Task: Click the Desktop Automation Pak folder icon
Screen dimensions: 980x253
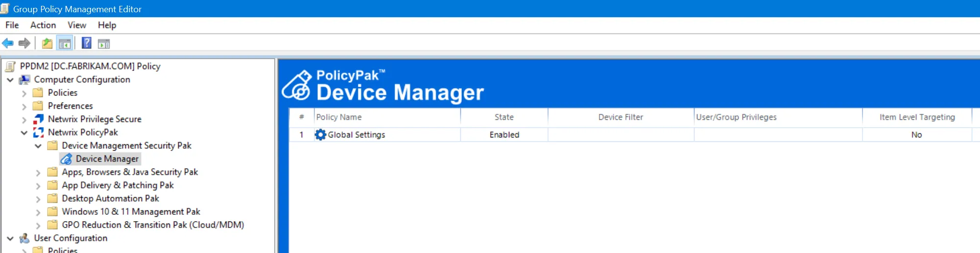Action: [x=52, y=198]
